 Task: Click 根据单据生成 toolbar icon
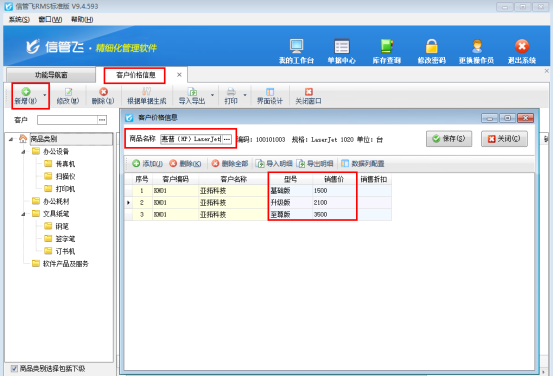(147, 92)
